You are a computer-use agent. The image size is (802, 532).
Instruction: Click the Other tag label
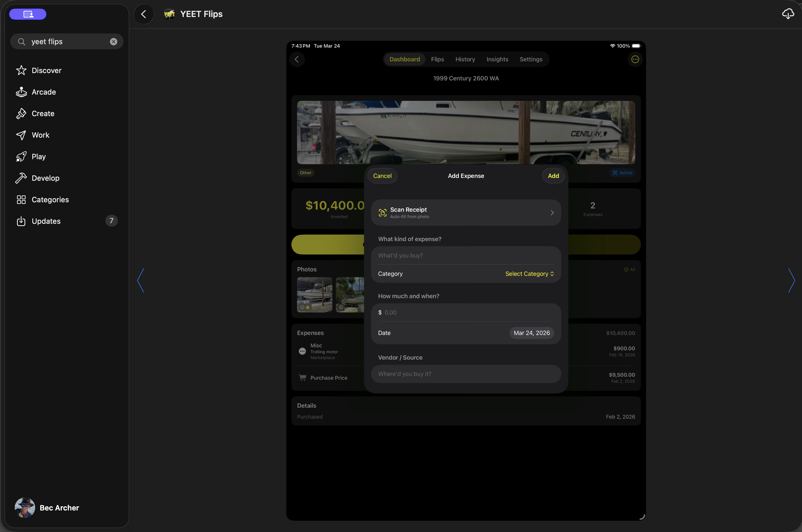(305, 173)
